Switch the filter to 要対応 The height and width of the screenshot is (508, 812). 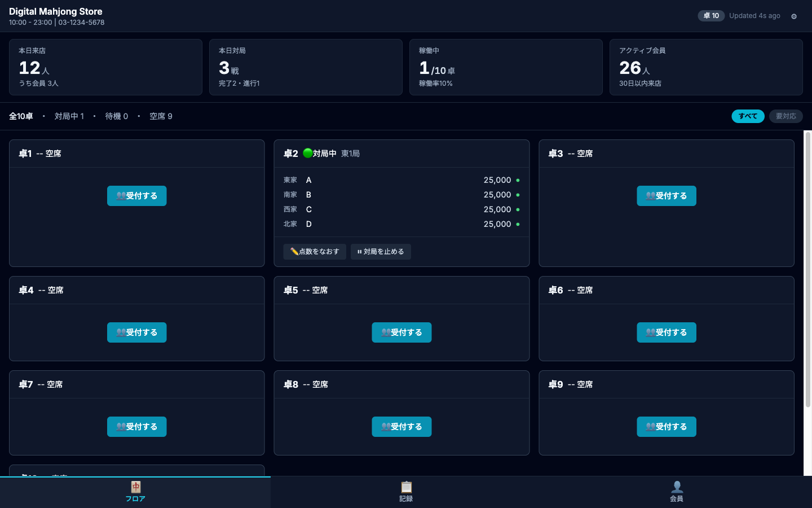(x=785, y=116)
